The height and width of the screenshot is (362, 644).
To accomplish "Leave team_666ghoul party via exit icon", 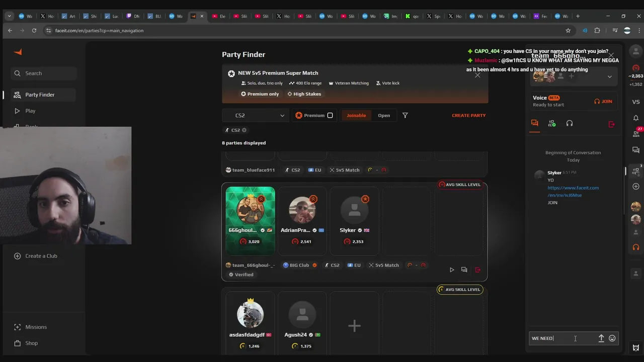I will pos(477,270).
